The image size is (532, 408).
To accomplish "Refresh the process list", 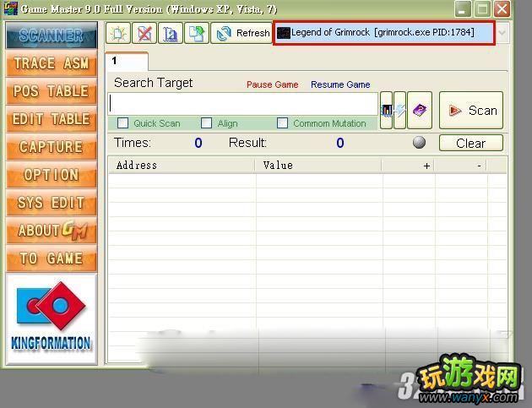I will [242, 33].
